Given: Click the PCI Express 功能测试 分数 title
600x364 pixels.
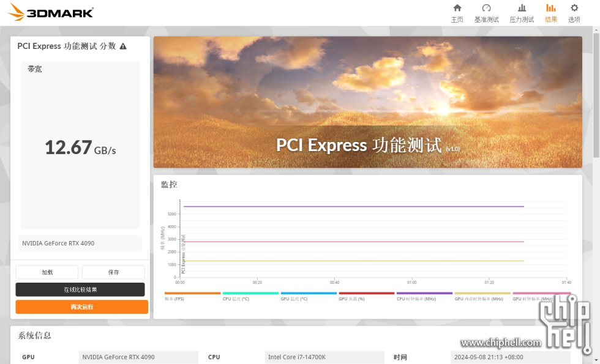Looking at the screenshot, I should click(67, 46).
